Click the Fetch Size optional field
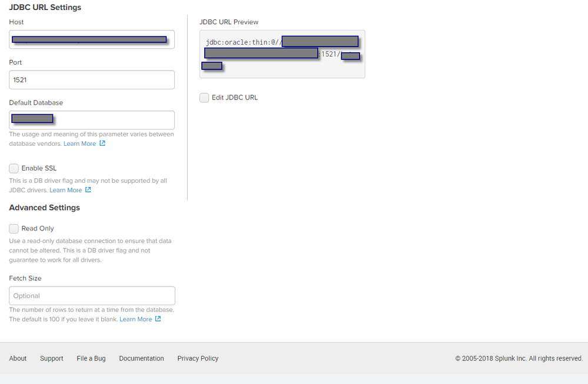 point(92,296)
